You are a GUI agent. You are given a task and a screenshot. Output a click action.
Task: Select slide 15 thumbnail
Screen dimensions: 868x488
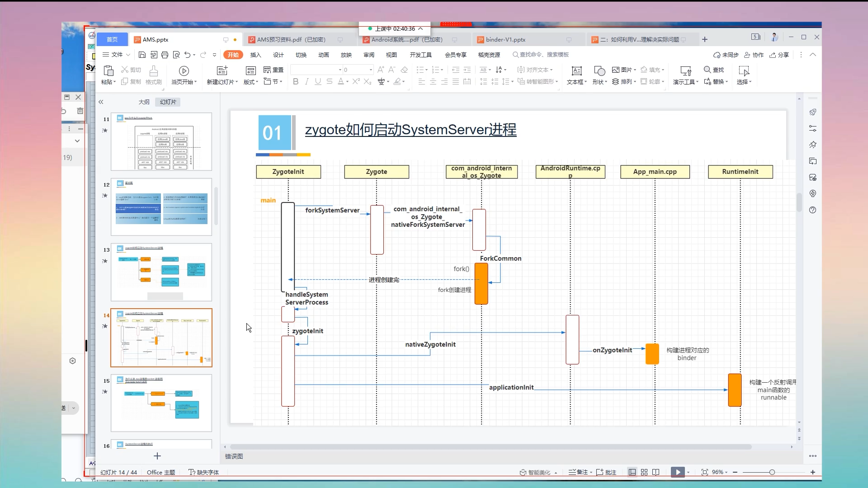point(161,403)
